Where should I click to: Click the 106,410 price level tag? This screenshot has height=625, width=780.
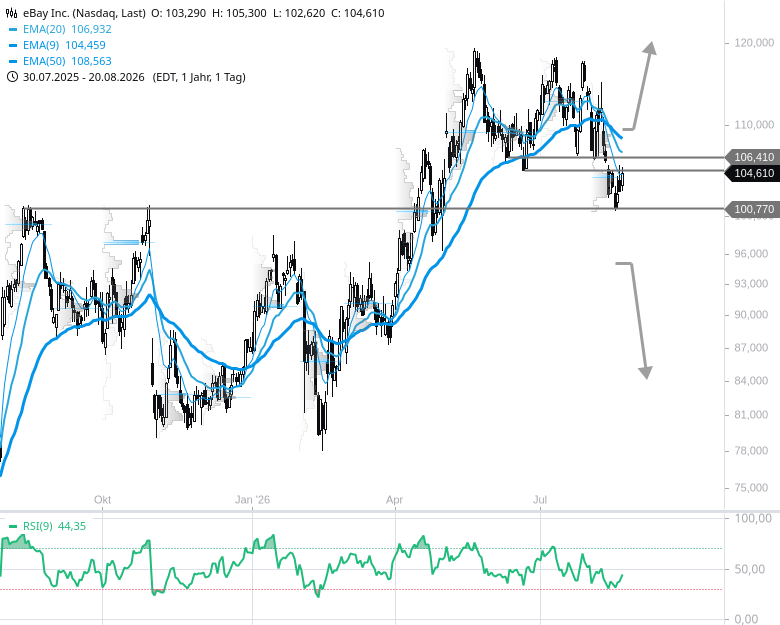[754, 157]
